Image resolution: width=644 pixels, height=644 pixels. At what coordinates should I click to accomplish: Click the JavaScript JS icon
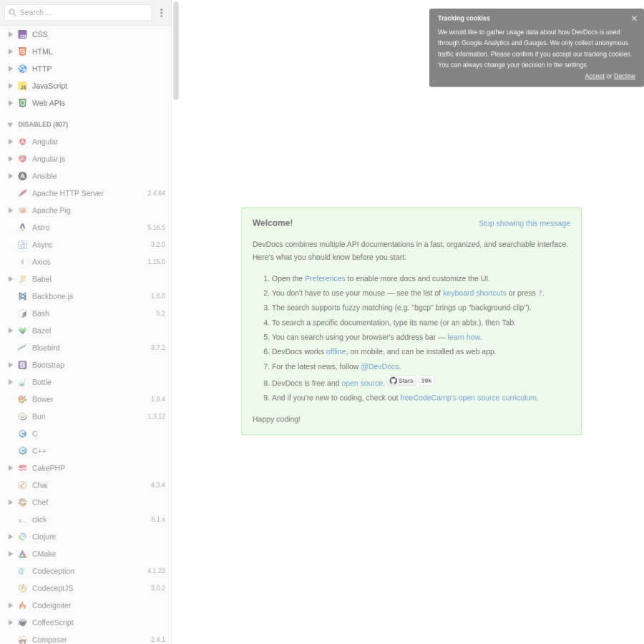tap(23, 87)
